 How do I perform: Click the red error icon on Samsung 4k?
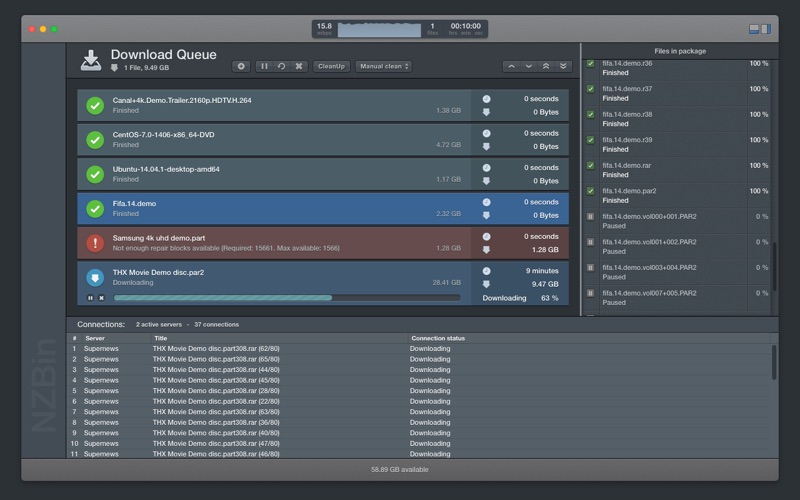click(95, 243)
